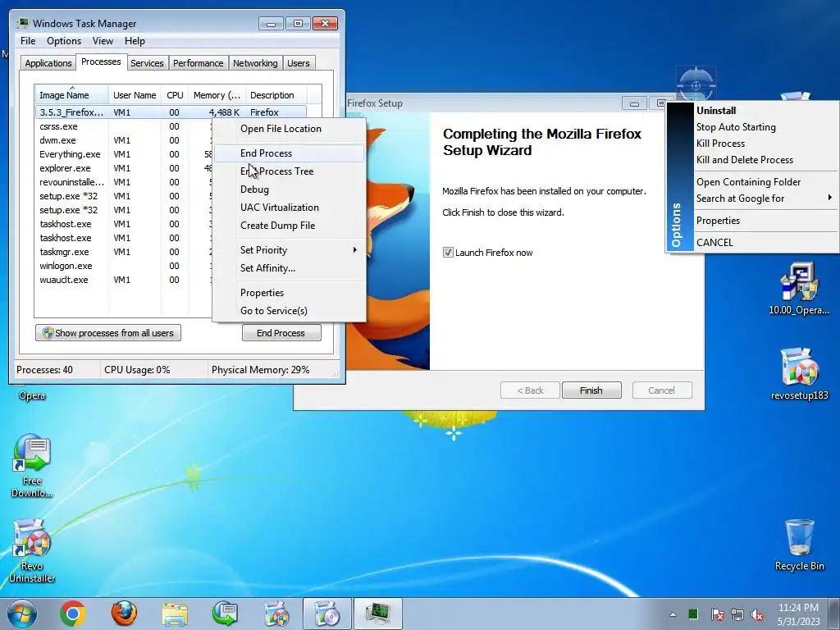The height and width of the screenshot is (630, 840).
Task: Show hidden system tray icons arrow
Action: pyautogui.click(x=673, y=614)
